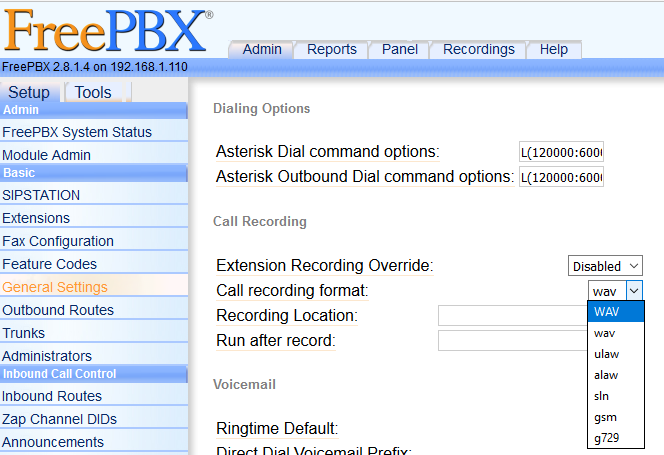Open Zap Channel DIDs
Image resolution: width=664 pixels, height=455 pixels.
tap(94, 419)
